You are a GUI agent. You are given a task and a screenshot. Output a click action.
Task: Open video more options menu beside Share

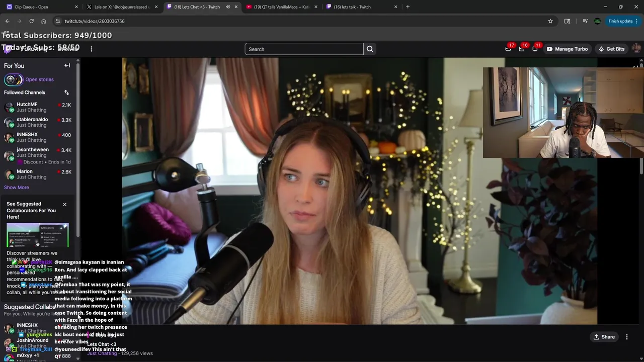pyautogui.click(x=627, y=337)
